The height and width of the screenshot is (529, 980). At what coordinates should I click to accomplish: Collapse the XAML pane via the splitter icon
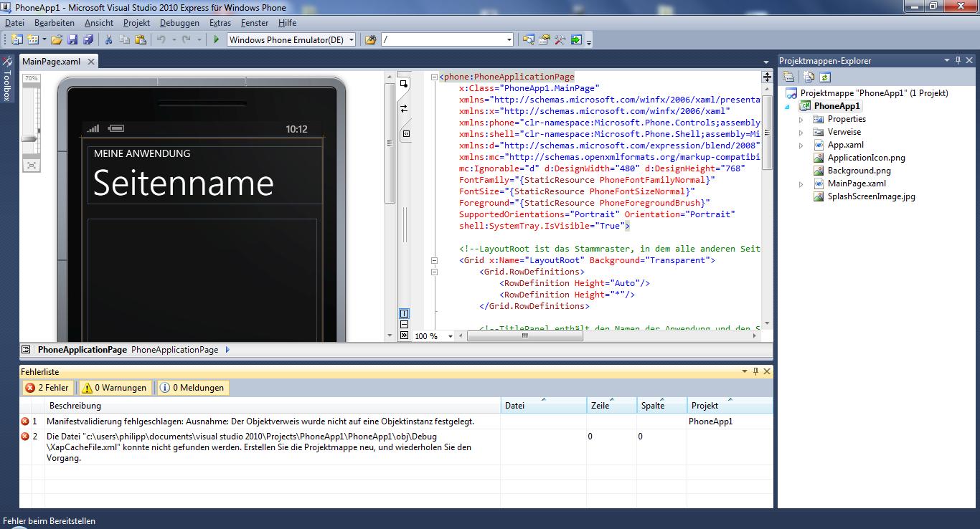tap(405, 133)
